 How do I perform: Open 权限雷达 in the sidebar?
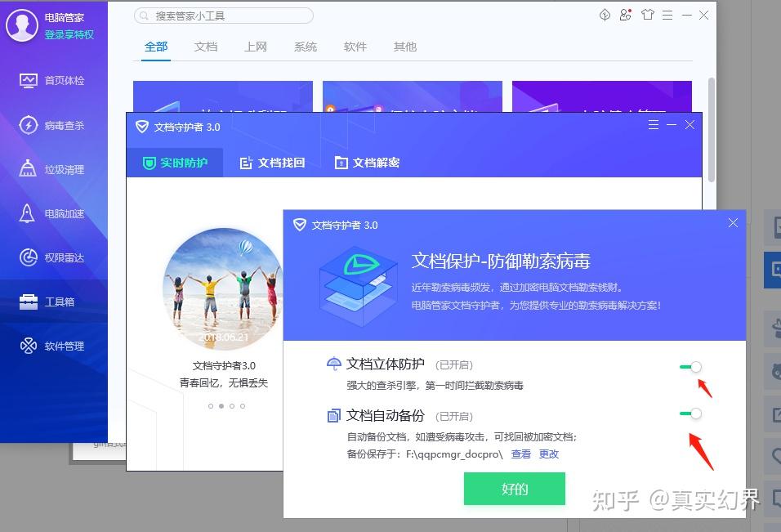click(x=54, y=257)
